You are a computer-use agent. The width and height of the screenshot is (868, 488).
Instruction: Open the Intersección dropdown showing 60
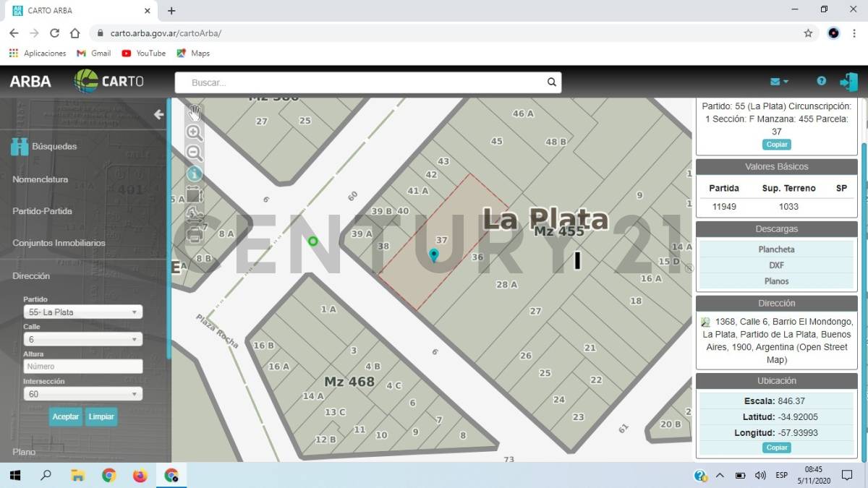tap(82, 394)
